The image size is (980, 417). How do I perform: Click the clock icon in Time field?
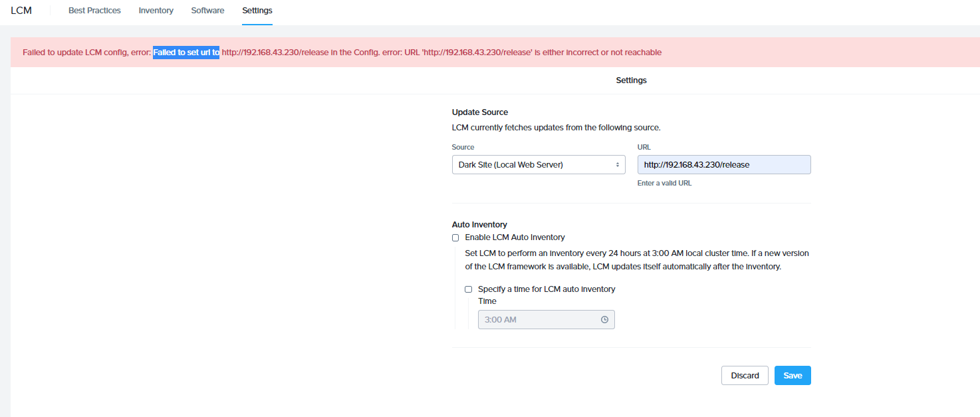pyautogui.click(x=604, y=320)
